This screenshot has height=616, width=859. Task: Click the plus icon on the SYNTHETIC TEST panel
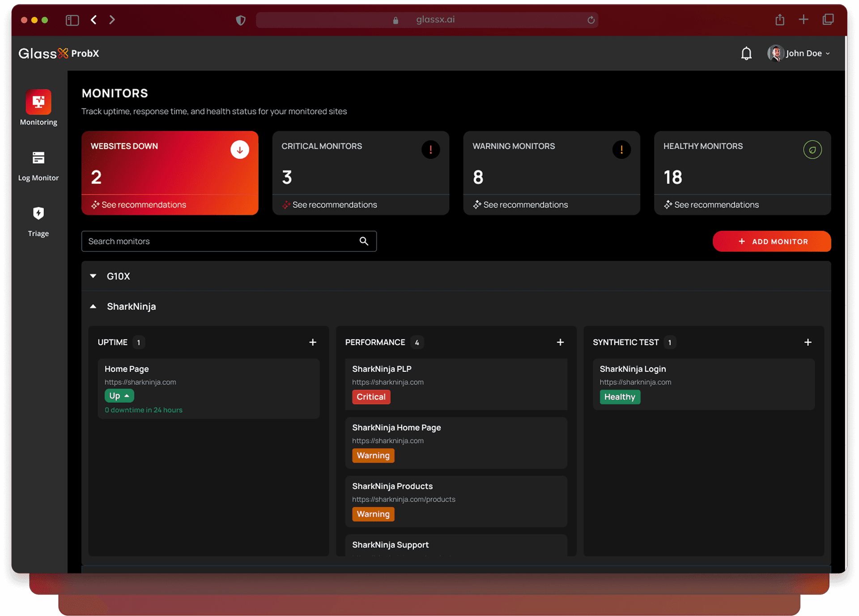tap(808, 342)
